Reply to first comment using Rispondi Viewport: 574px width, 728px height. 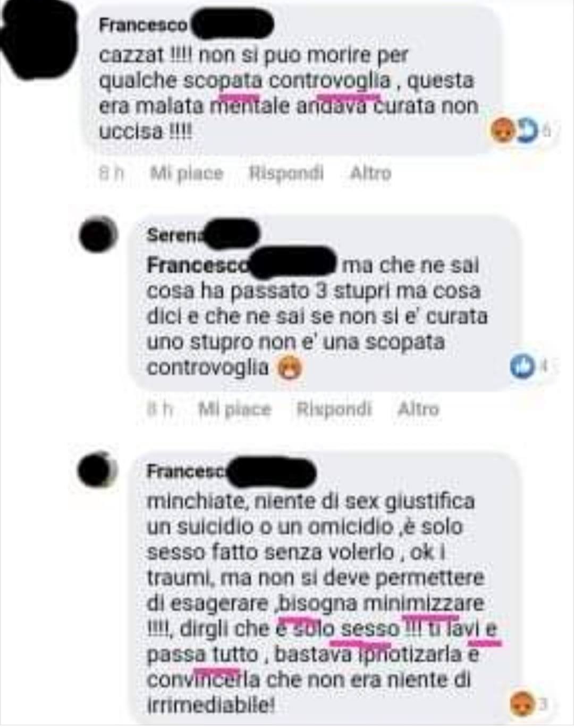click(x=286, y=173)
